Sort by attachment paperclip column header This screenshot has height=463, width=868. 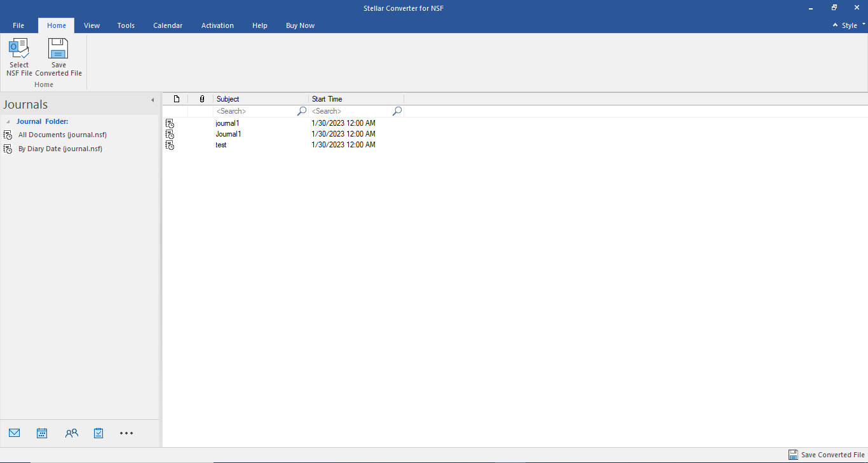pos(202,99)
